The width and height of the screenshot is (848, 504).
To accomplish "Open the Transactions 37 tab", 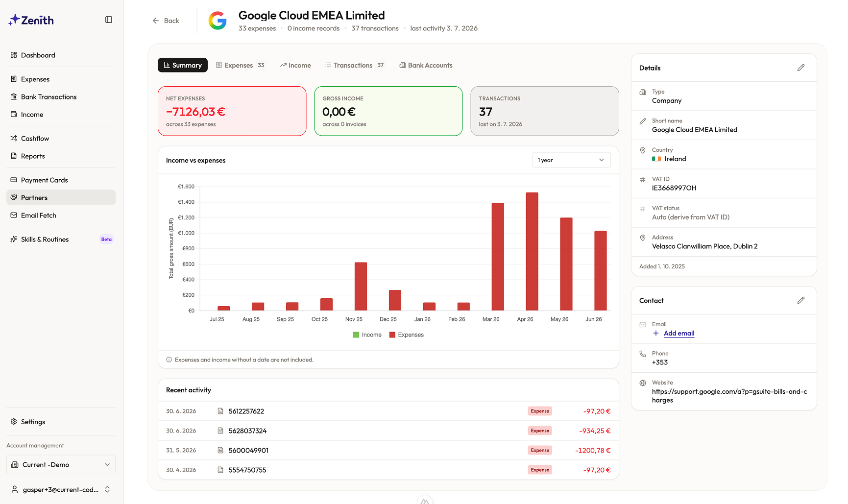I will (x=355, y=65).
